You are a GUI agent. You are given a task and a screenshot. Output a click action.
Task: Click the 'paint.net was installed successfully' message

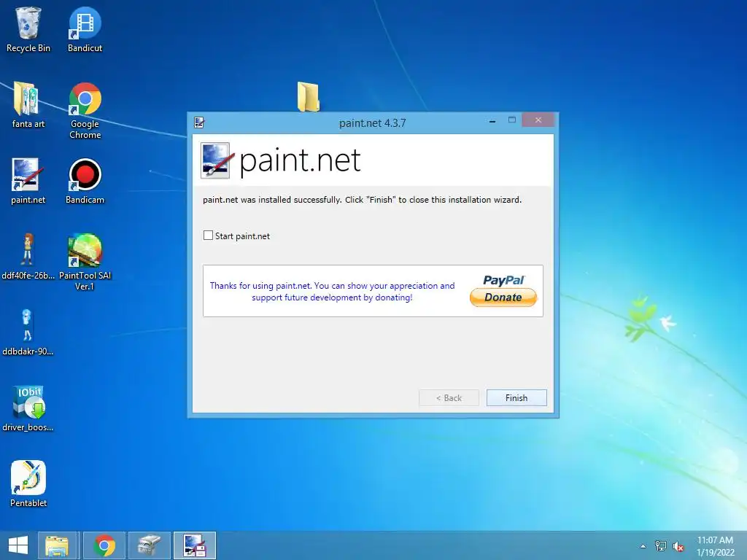(x=362, y=200)
